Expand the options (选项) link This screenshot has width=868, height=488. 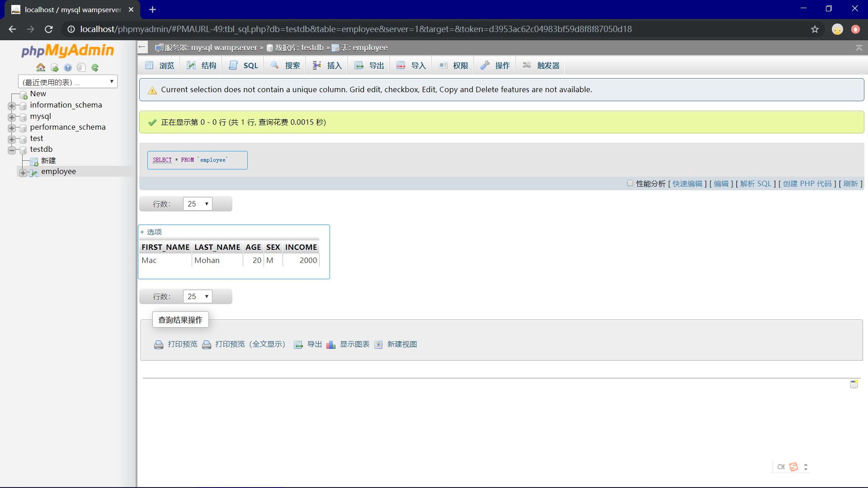pyautogui.click(x=151, y=232)
